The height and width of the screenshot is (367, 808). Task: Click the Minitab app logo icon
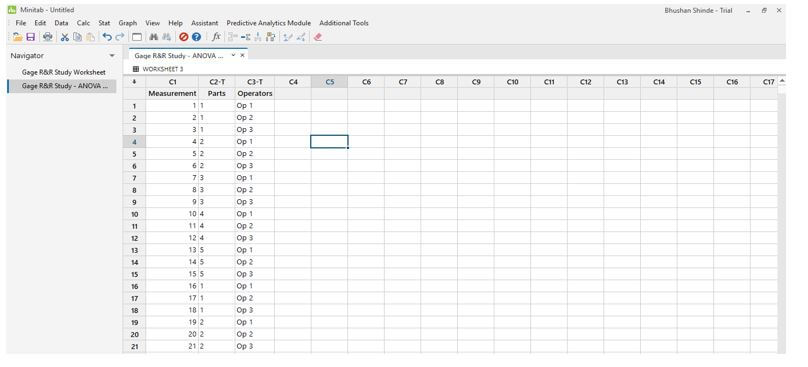[12, 10]
